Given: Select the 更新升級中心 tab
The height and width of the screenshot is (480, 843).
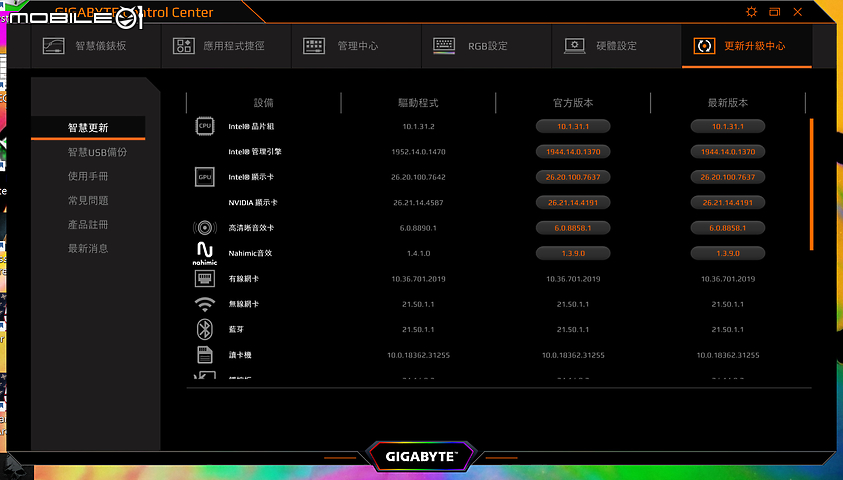Looking at the screenshot, I should [x=747, y=46].
